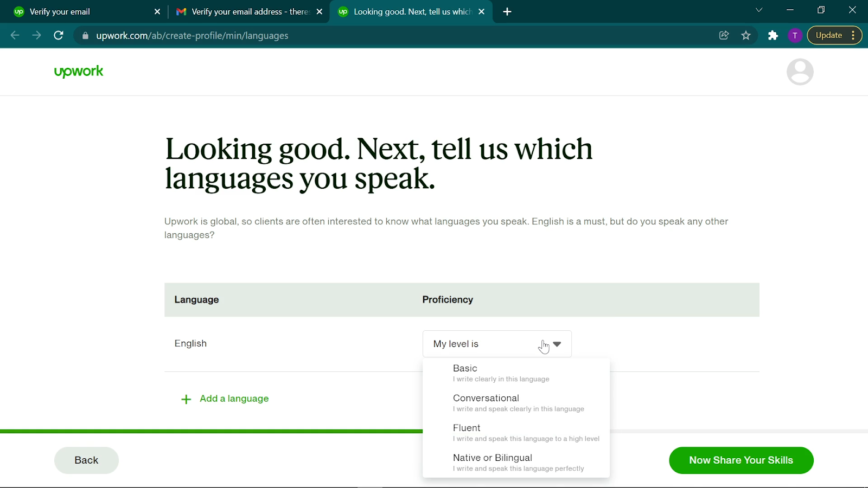
Task: Bookmark this page with the star icon
Action: [x=746, y=36]
